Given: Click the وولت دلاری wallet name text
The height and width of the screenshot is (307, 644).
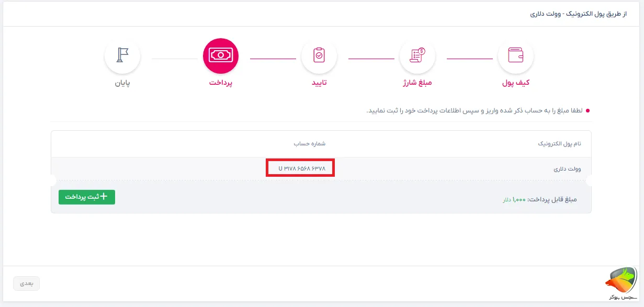Looking at the screenshot, I should (566, 168).
